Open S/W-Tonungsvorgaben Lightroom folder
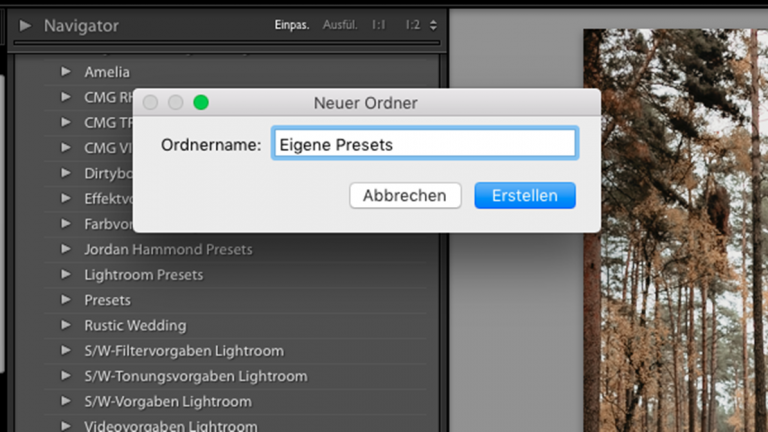Screen dimensions: 768x432 [x=66, y=377]
